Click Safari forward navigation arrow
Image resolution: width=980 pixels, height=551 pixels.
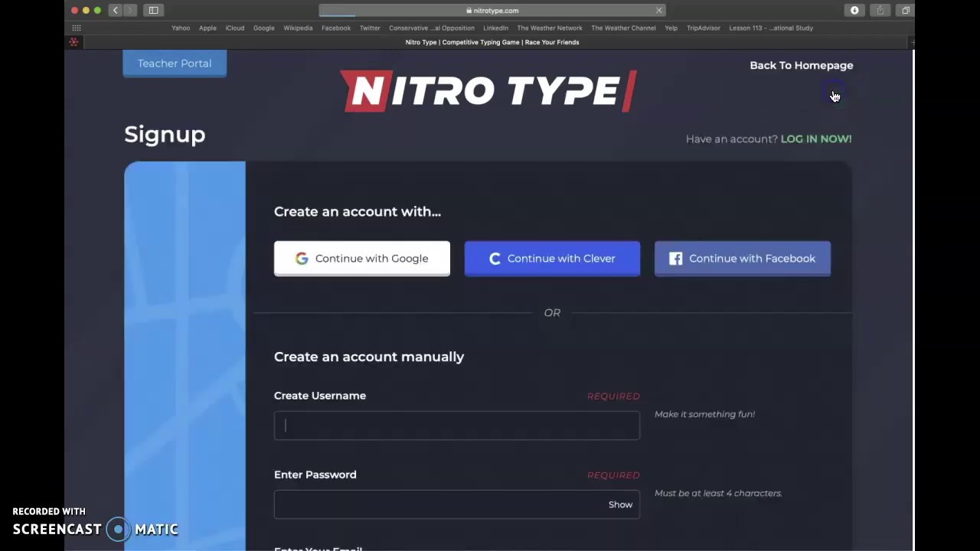click(130, 10)
